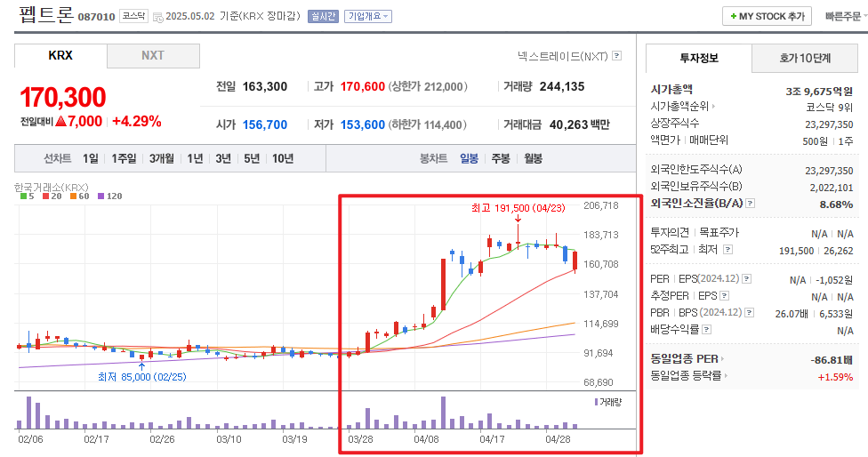The height and width of the screenshot is (457, 868).
Task: Select 1주일 line chart period
Action: (124, 159)
